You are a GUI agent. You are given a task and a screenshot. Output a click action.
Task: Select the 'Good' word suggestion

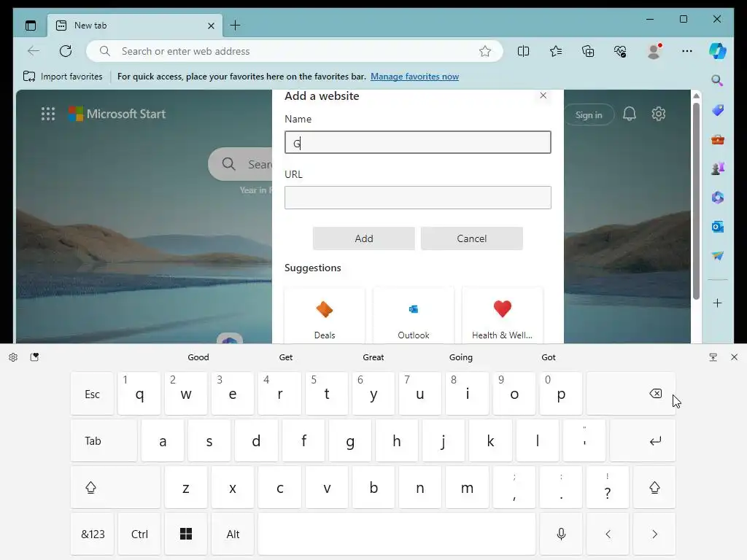click(x=198, y=357)
